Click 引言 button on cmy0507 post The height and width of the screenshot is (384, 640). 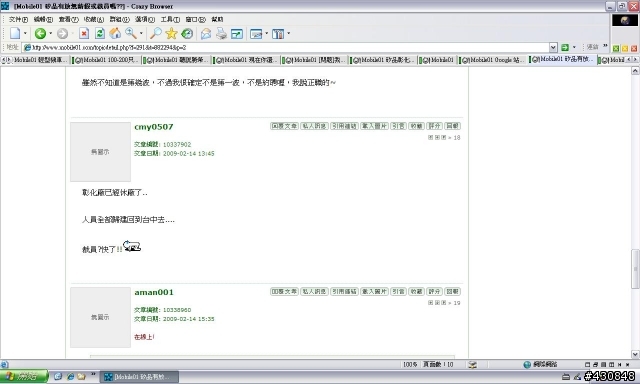pos(398,126)
